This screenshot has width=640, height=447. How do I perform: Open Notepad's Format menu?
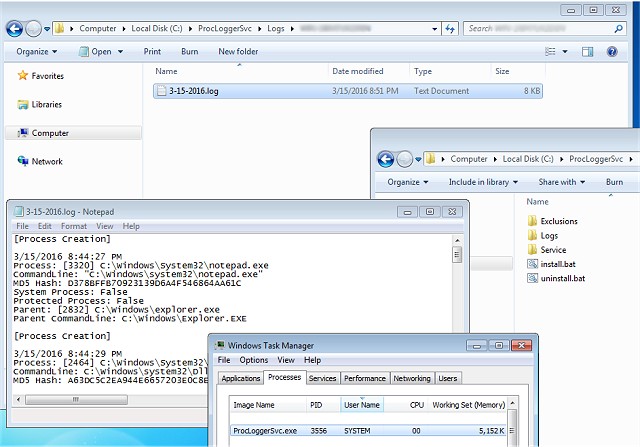coord(73,226)
